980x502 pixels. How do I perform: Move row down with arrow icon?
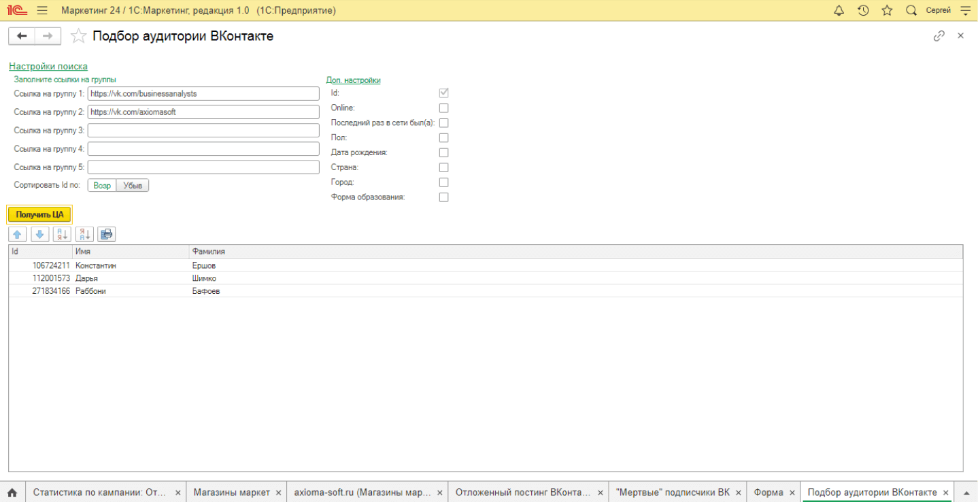40,234
